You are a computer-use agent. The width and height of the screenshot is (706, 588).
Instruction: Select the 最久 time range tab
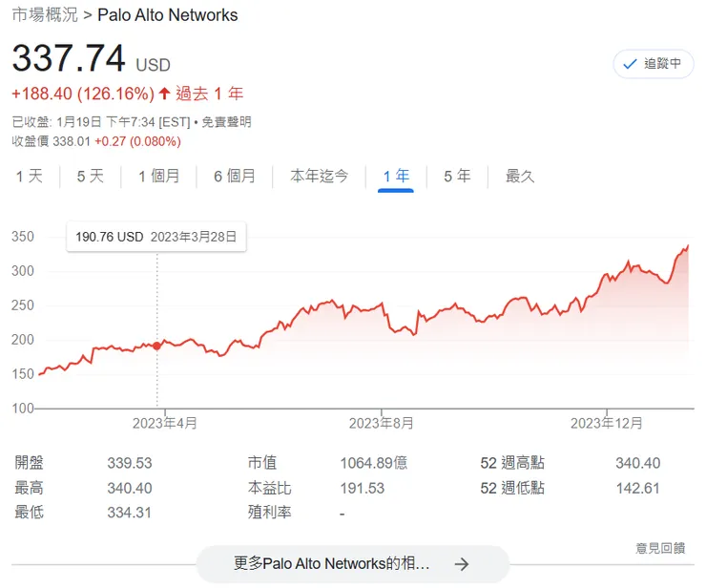pyautogui.click(x=520, y=176)
